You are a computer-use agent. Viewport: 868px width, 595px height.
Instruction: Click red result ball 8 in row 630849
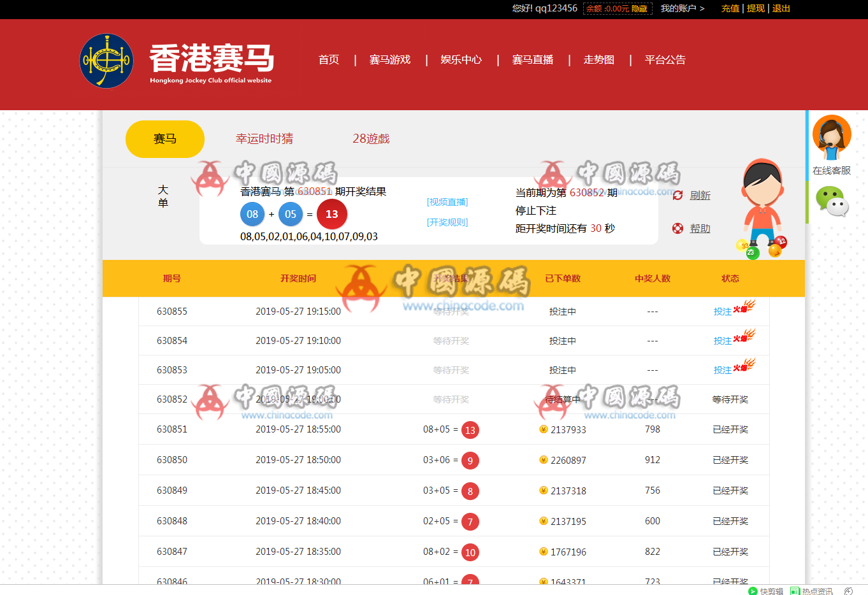(x=470, y=491)
